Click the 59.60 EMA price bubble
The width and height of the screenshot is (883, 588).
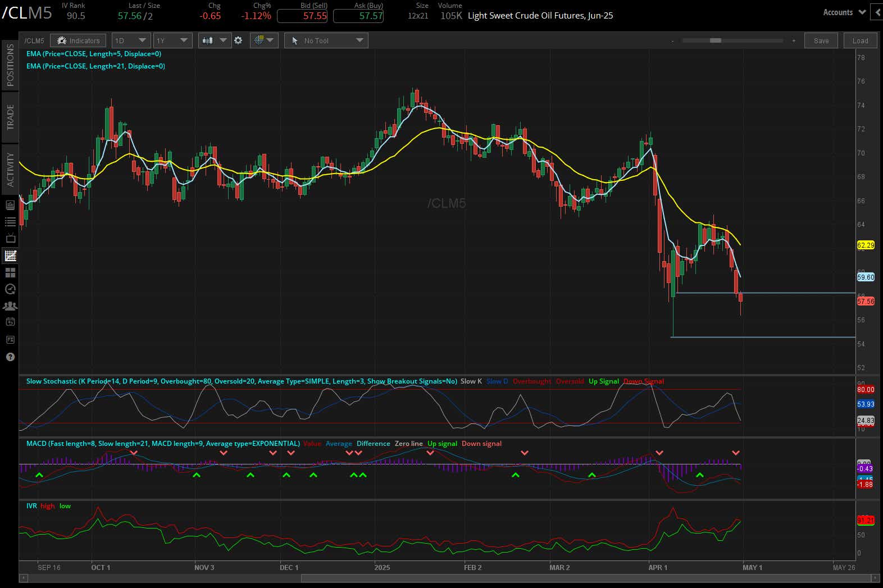coord(866,277)
